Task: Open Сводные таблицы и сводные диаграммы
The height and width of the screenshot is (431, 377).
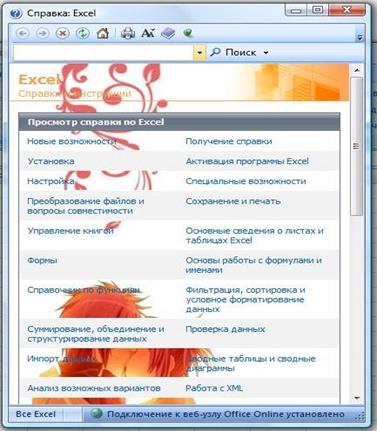Action: (250, 364)
